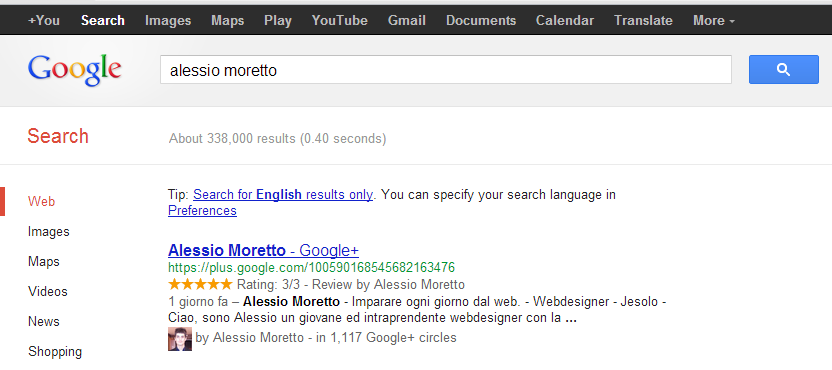Click the search box containing alessio moretto
This screenshot has height=370, width=832.
pos(446,70)
